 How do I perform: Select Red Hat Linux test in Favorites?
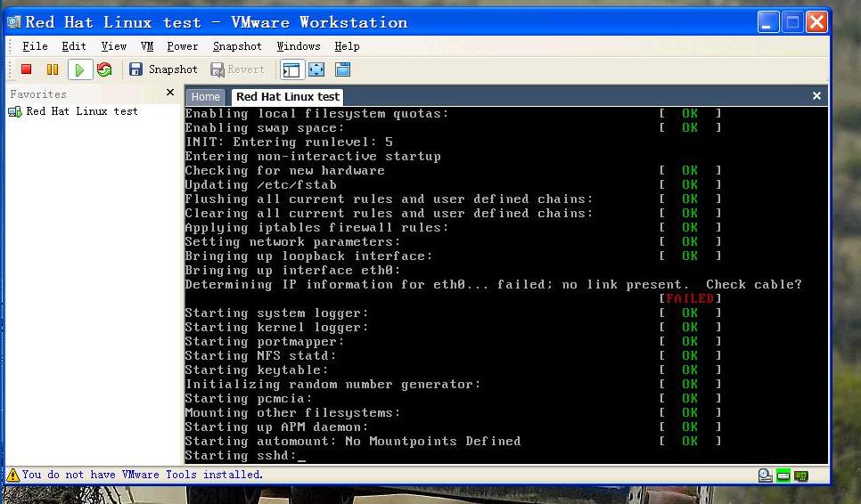(82, 111)
